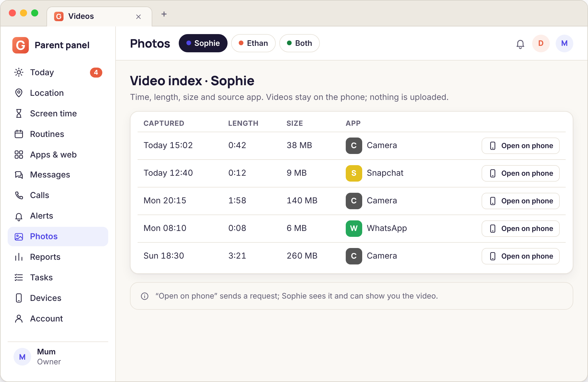588x382 pixels.
Task: Select the Both children filter
Action: 300,43
